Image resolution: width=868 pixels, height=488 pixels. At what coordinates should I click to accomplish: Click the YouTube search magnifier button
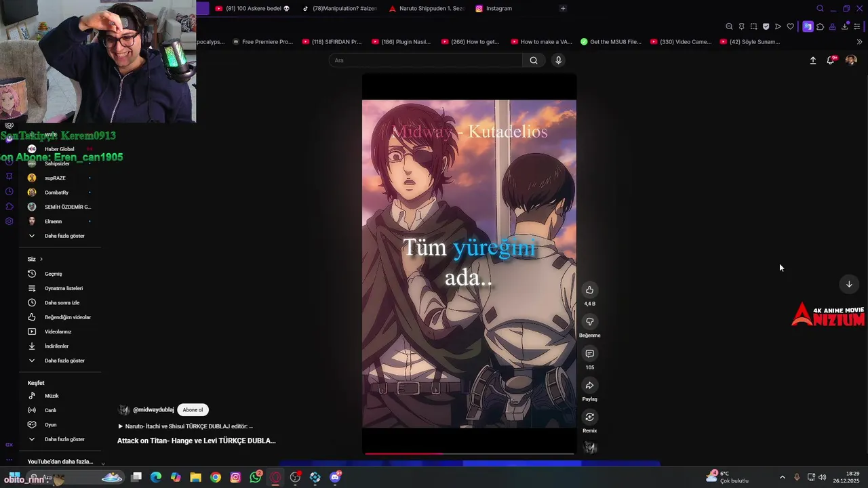(x=534, y=60)
